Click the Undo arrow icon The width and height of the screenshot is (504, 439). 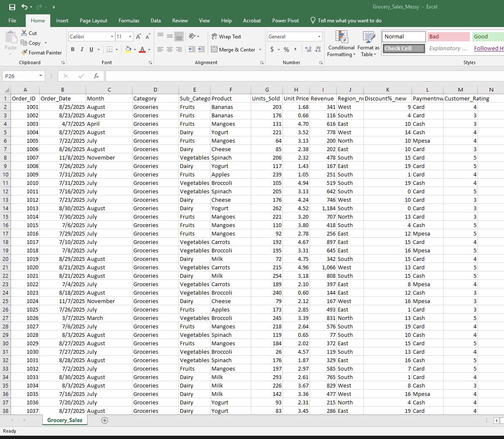(24, 7)
